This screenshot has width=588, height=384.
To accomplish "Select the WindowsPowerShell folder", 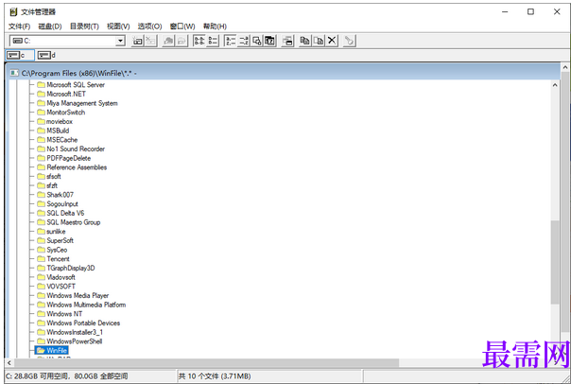I will (x=75, y=341).
